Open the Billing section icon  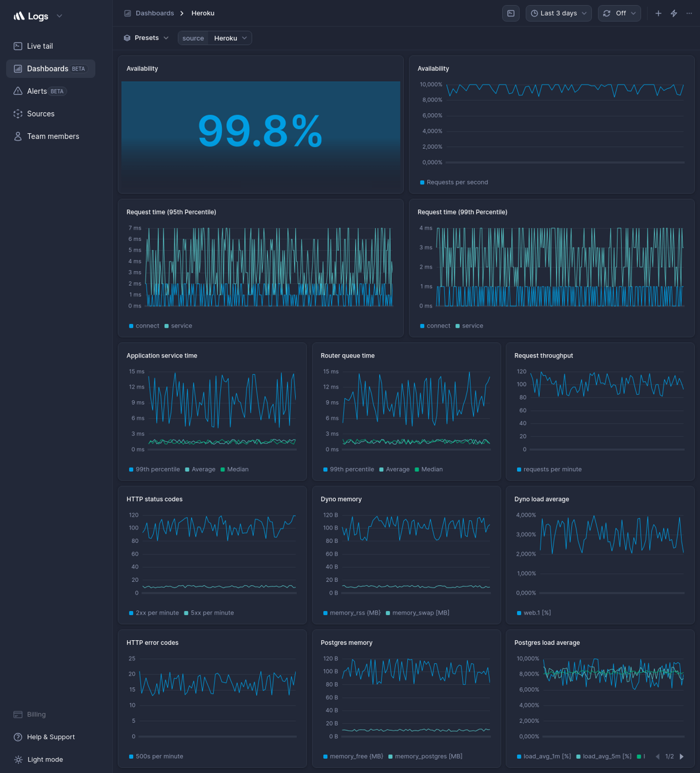click(x=18, y=714)
